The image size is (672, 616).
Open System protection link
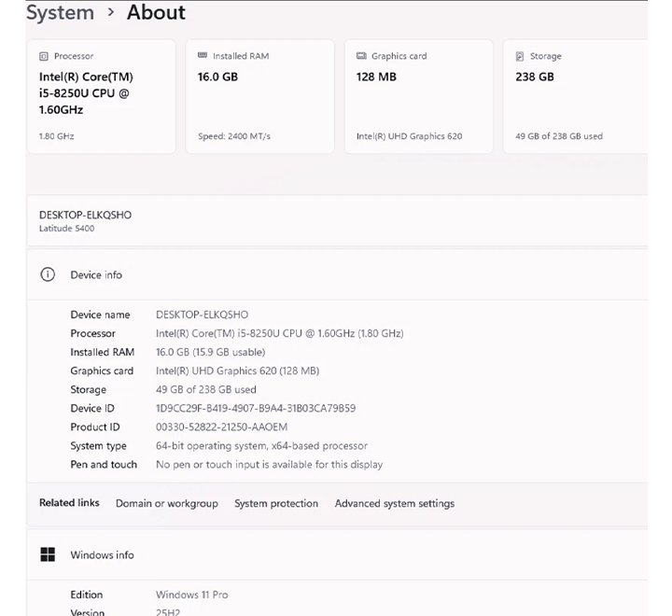(276, 503)
